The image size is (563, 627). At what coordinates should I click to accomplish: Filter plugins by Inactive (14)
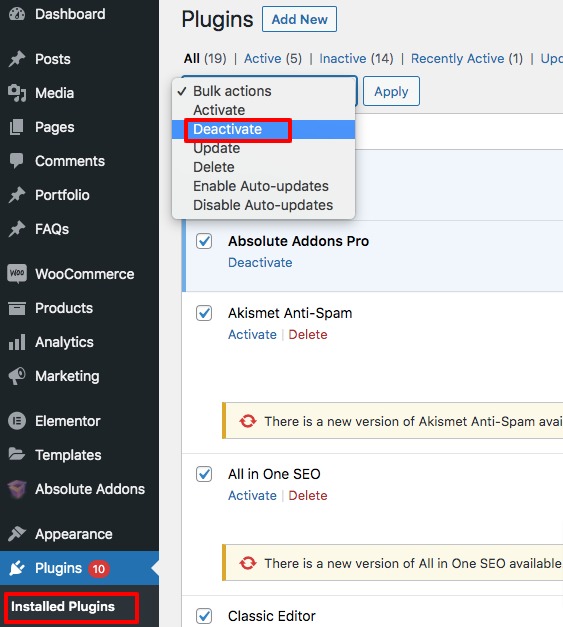pyautogui.click(x=356, y=59)
